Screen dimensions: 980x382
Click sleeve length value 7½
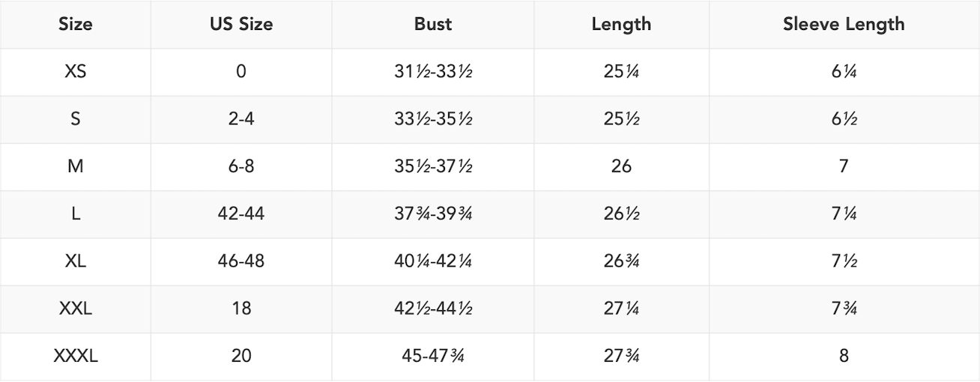[844, 261]
